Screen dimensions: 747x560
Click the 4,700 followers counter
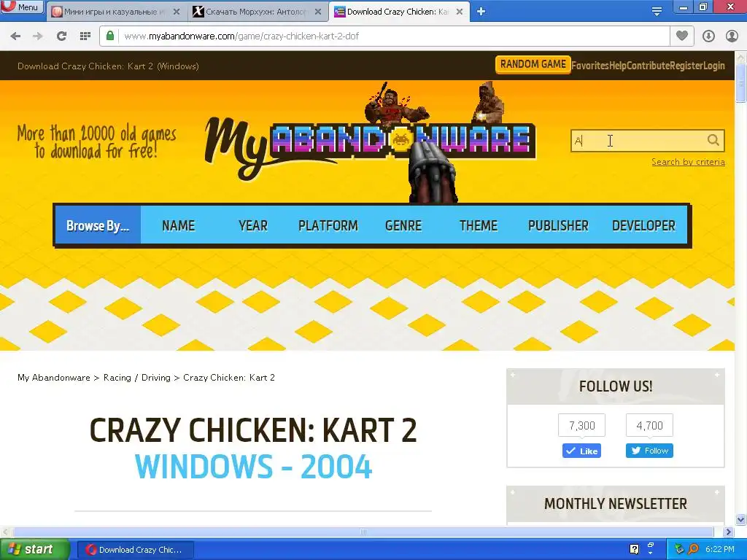[x=649, y=425]
